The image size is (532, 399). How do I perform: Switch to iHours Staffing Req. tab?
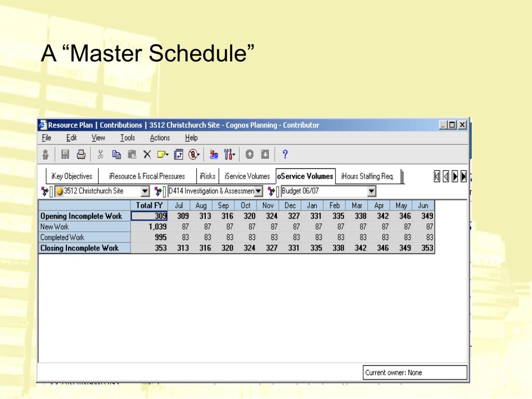coord(367,177)
